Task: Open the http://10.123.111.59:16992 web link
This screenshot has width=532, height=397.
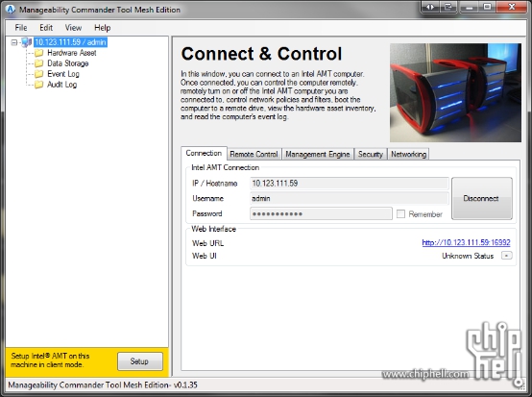Action: pos(466,242)
